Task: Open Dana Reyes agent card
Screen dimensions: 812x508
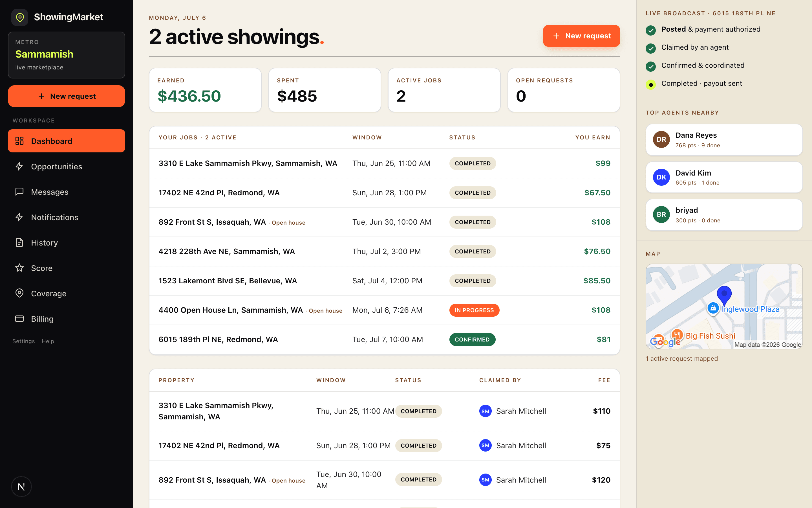Action: point(724,140)
